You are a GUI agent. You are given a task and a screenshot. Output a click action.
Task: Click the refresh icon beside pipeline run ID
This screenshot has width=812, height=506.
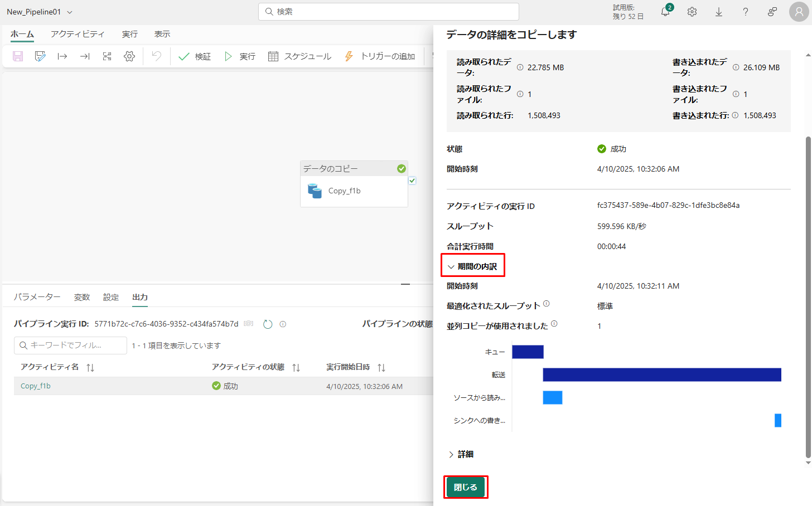[x=268, y=324]
